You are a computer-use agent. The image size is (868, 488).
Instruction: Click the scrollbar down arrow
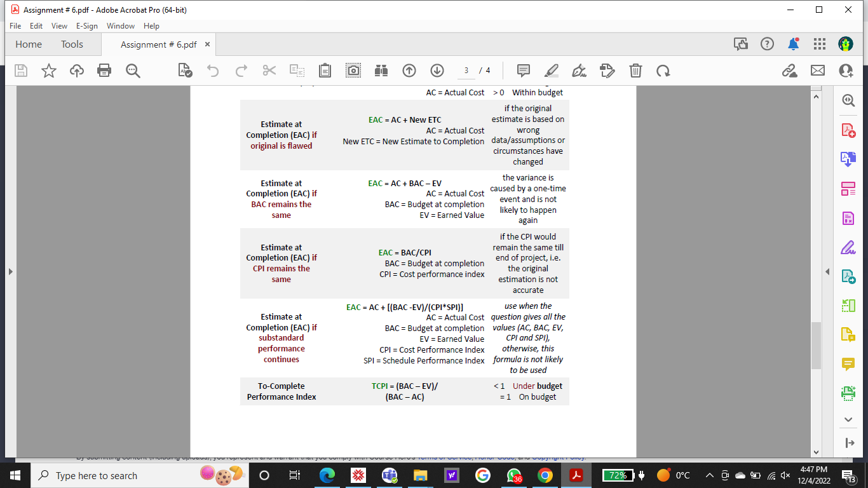pyautogui.click(x=816, y=452)
